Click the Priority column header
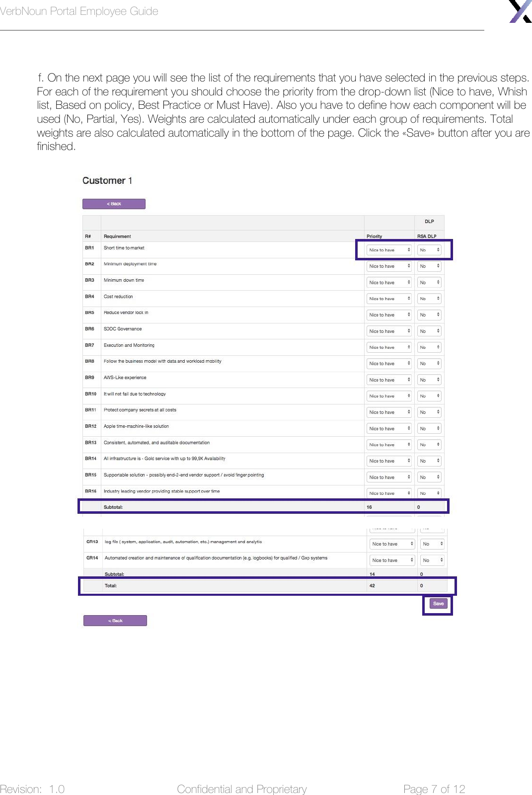The image size is (532, 795). click(x=375, y=236)
